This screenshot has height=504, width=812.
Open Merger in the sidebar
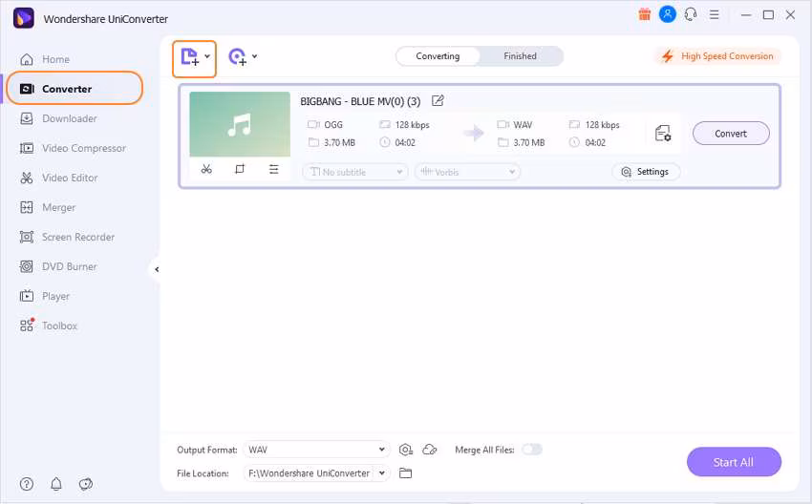(x=58, y=207)
